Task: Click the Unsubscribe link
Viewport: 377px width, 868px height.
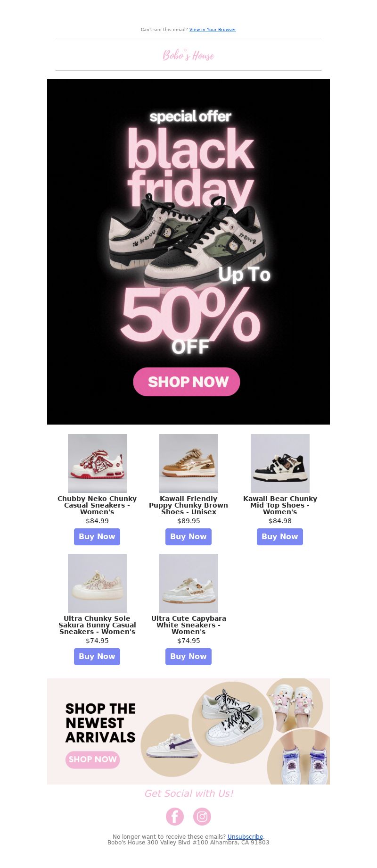Action: [245, 836]
